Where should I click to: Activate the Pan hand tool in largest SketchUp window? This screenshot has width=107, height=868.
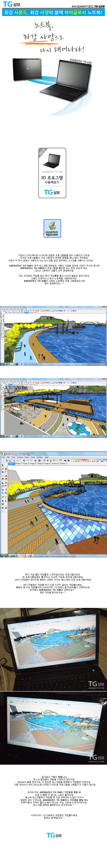(x=6, y=490)
